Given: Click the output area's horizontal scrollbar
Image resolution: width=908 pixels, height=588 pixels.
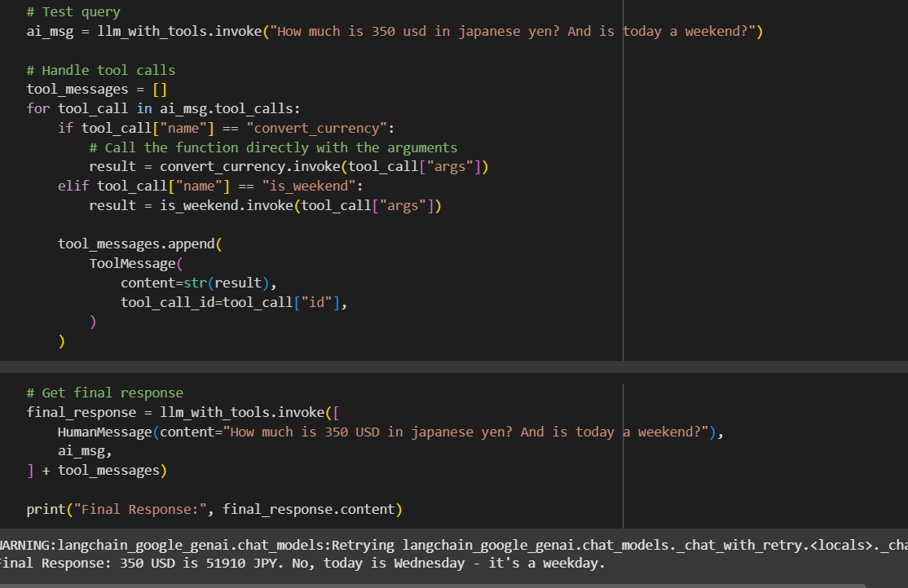Looking at the screenshot, I should [433, 586].
